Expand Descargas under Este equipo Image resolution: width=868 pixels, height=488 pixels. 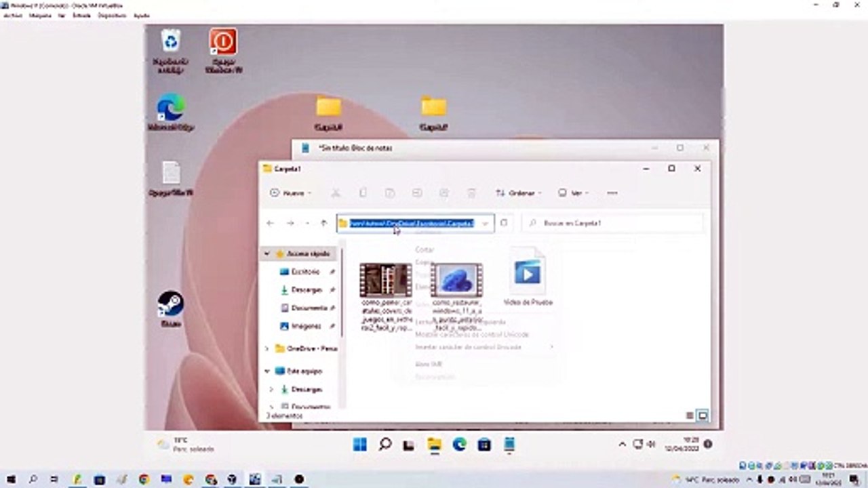pos(271,390)
